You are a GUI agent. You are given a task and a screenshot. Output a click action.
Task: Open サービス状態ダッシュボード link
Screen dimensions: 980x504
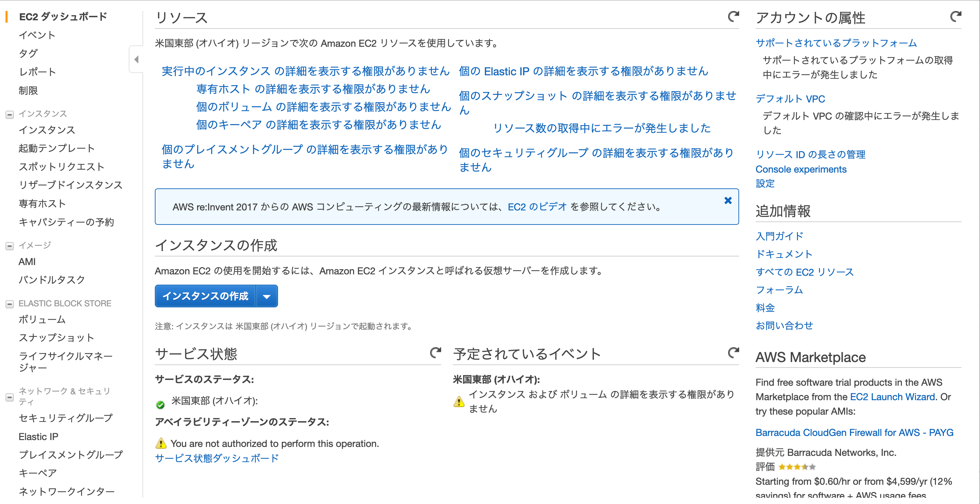point(217,458)
